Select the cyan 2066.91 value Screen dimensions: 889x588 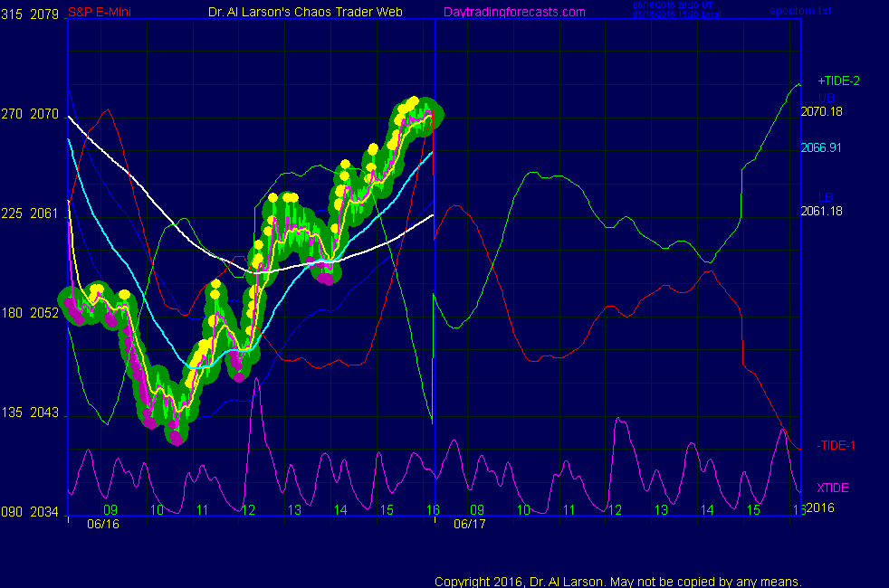821,147
